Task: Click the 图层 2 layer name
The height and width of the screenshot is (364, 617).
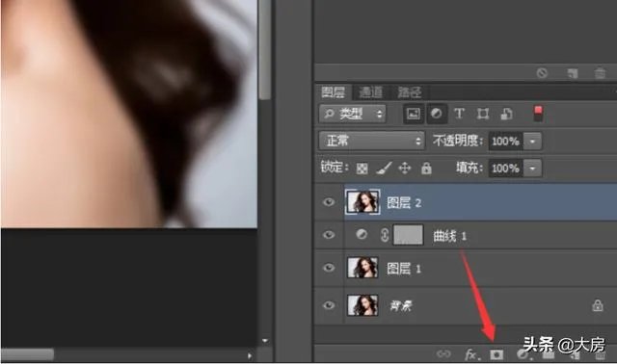Action: coord(404,202)
